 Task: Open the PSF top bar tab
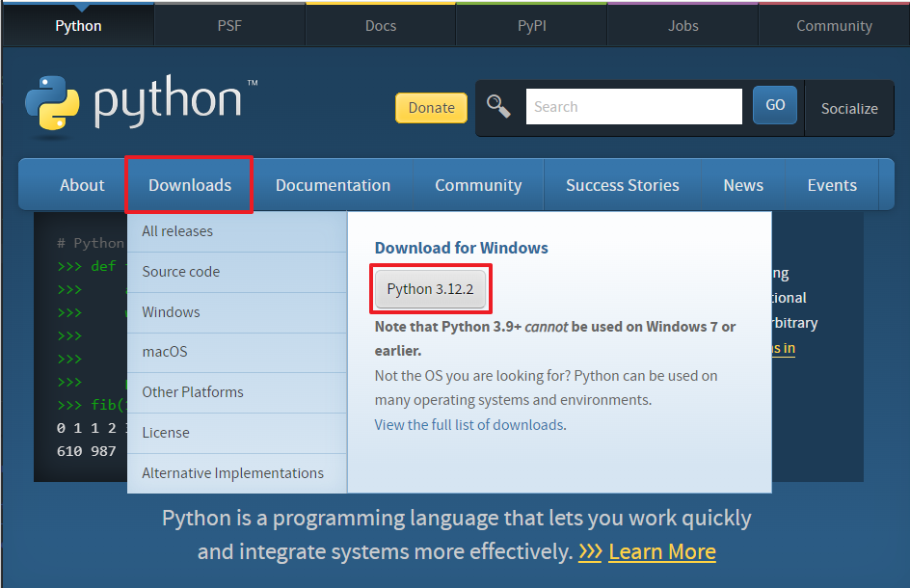229,25
